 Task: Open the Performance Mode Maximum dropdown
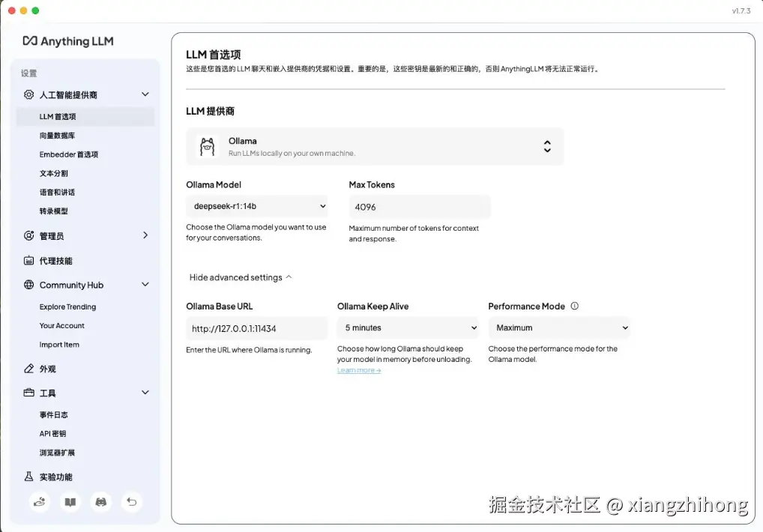click(559, 327)
